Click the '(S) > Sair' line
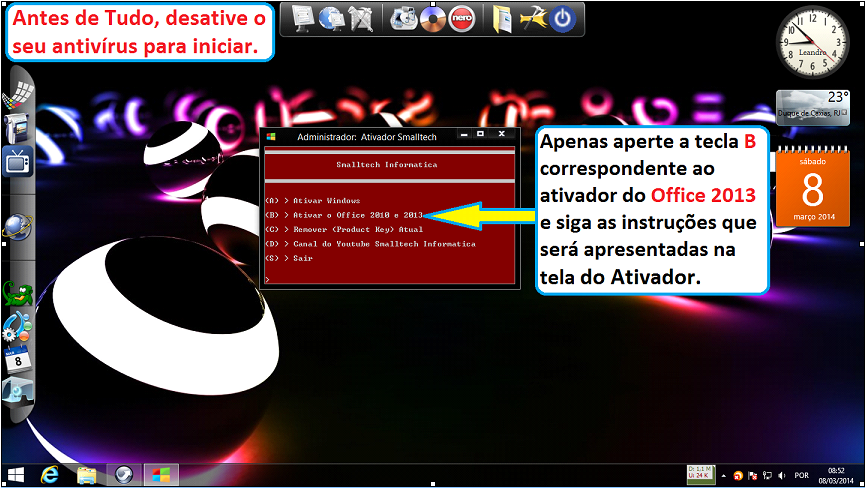 click(289, 258)
